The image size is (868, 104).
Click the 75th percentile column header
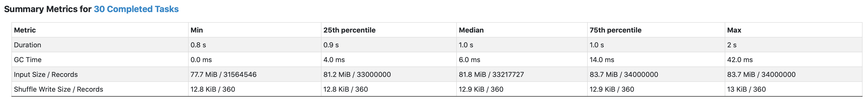(x=616, y=30)
